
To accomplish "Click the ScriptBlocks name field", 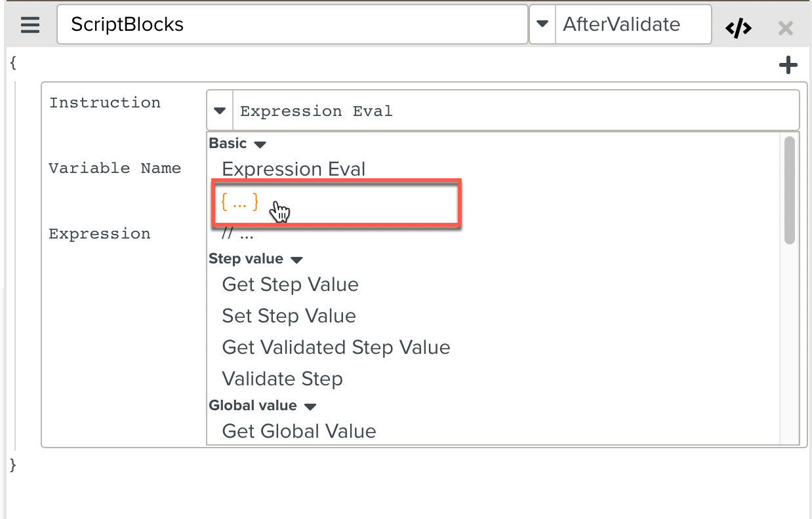I will [x=292, y=25].
